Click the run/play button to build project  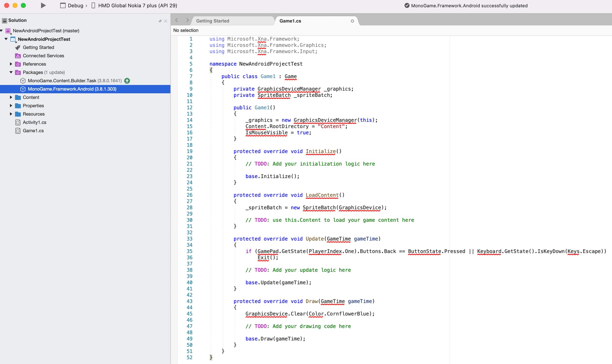click(x=43, y=6)
